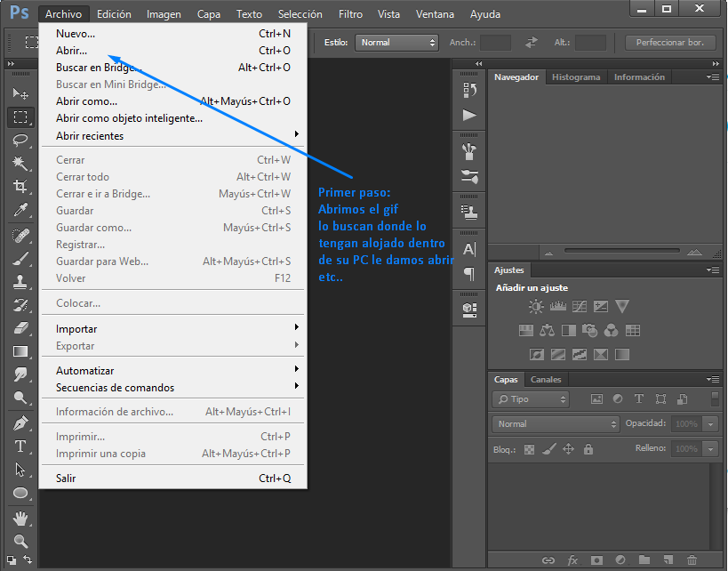The width and height of the screenshot is (728, 571).
Task: Open the Opacidad slider arrow
Action: coord(710,423)
